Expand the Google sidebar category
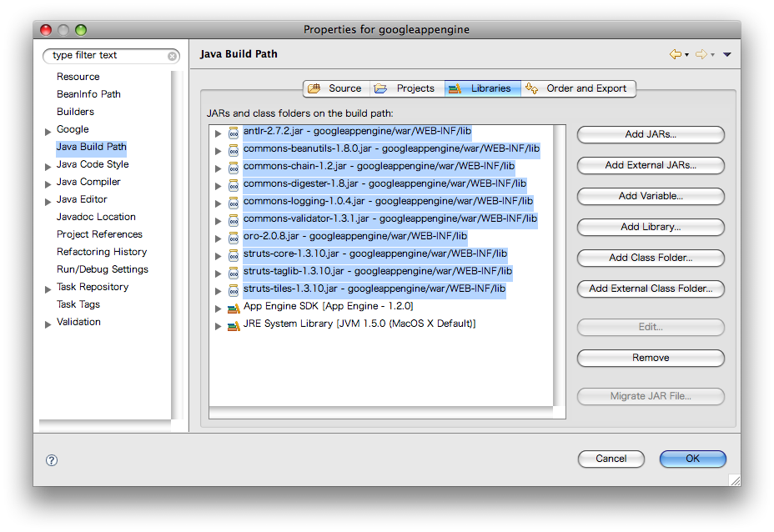The height and width of the screenshot is (532, 774). pyautogui.click(x=48, y=129)
